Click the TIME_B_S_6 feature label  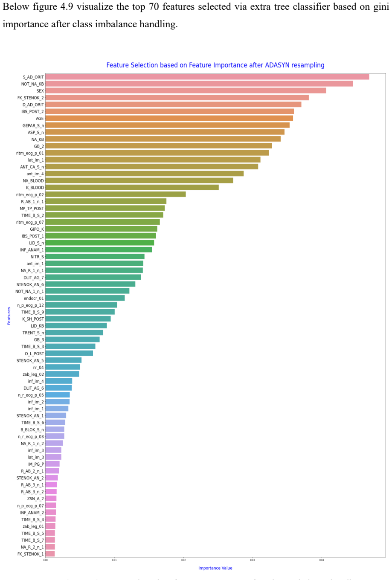(32, 423)
